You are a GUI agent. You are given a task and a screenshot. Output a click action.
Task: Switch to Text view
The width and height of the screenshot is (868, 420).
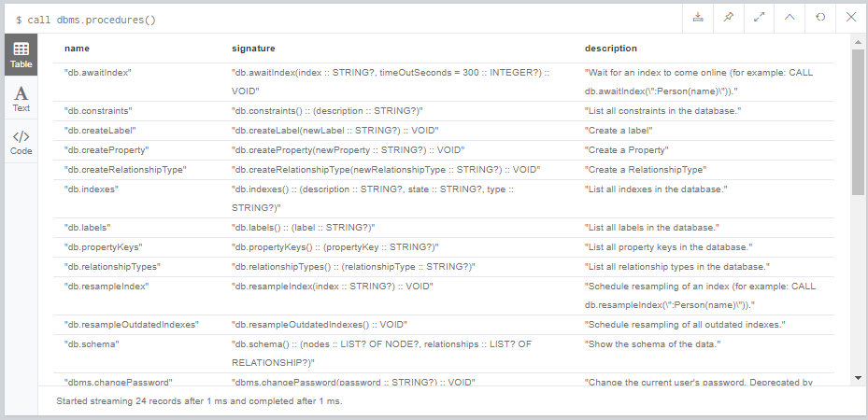click(x=21, y=98)
